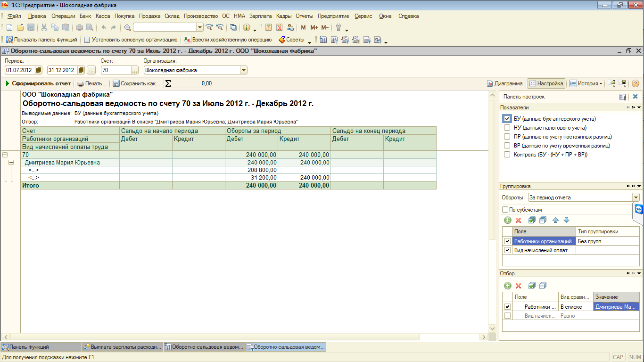
Task: Click the Undo arrow icon
Action: tap(103, 27)
